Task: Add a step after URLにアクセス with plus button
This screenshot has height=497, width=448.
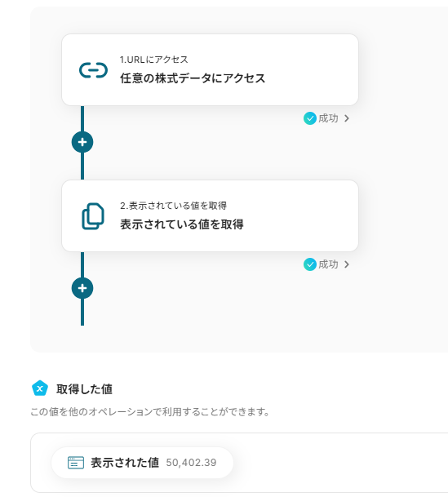Action: tap(82, 142)
